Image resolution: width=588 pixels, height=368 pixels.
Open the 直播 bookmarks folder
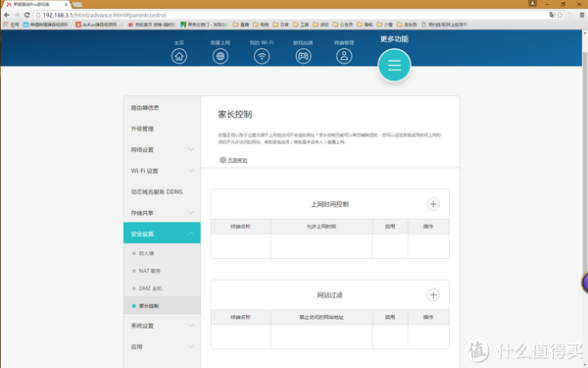click(241, 25)
